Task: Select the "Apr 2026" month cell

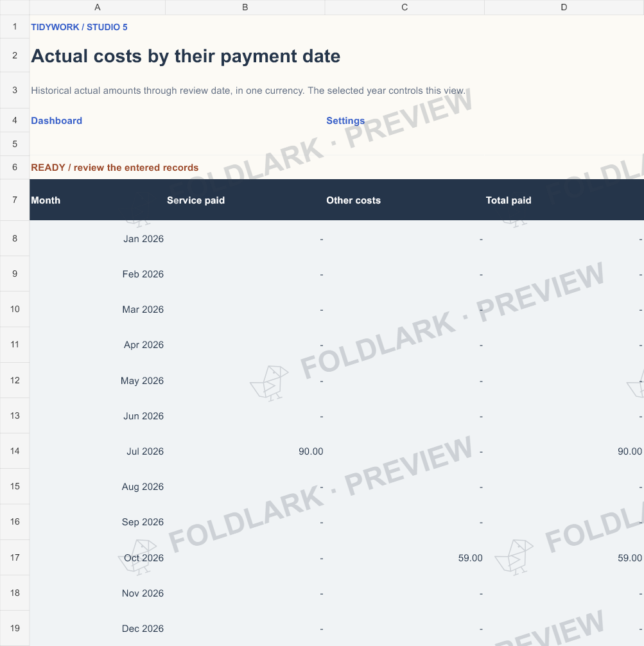Action: pyautogui.click(x=97, y=345)
